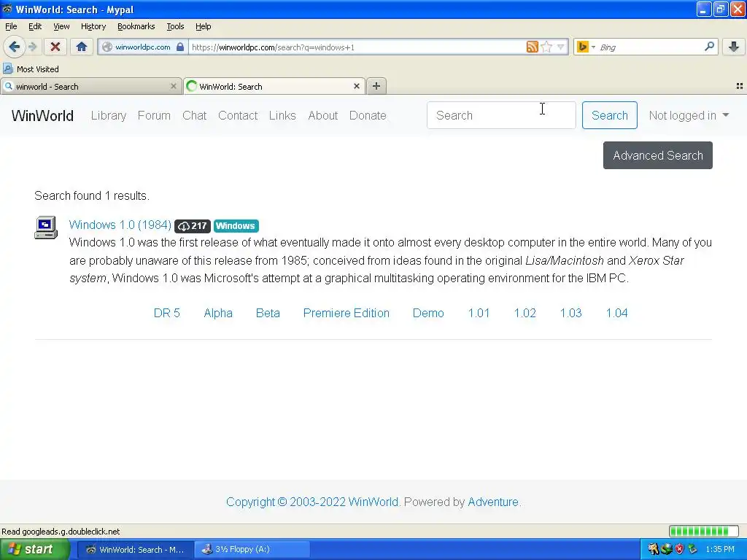Open the Windows Start button
The image size is (747, 560).
point(34,549)
